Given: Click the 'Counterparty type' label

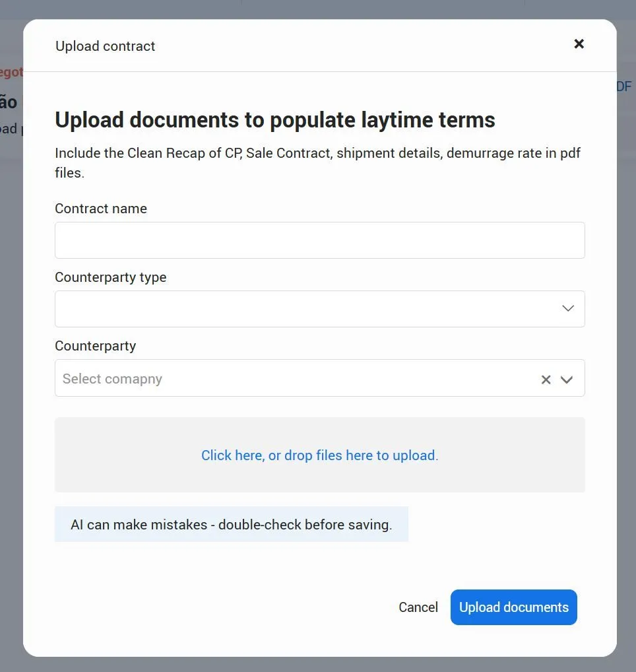Looking at the screenshot, I should click(x=110, y=277).
